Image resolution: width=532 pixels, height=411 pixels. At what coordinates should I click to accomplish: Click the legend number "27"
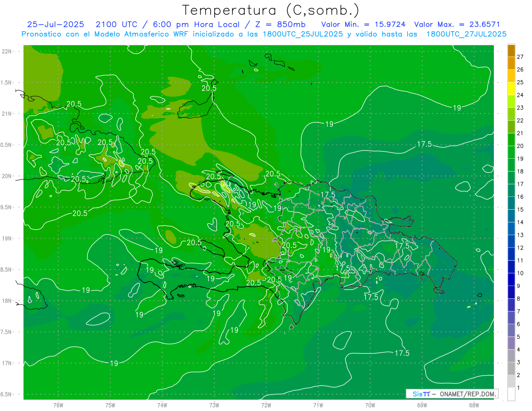[521, 57]
